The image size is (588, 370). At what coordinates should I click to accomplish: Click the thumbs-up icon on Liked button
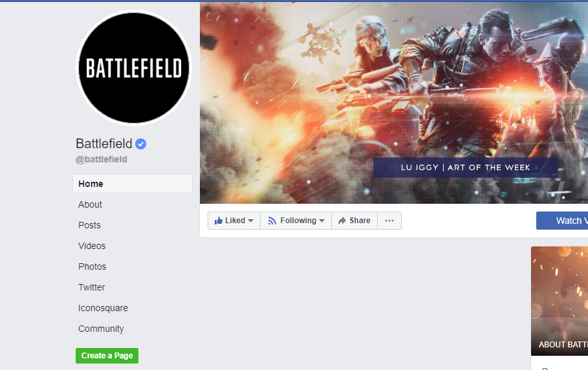218,221
